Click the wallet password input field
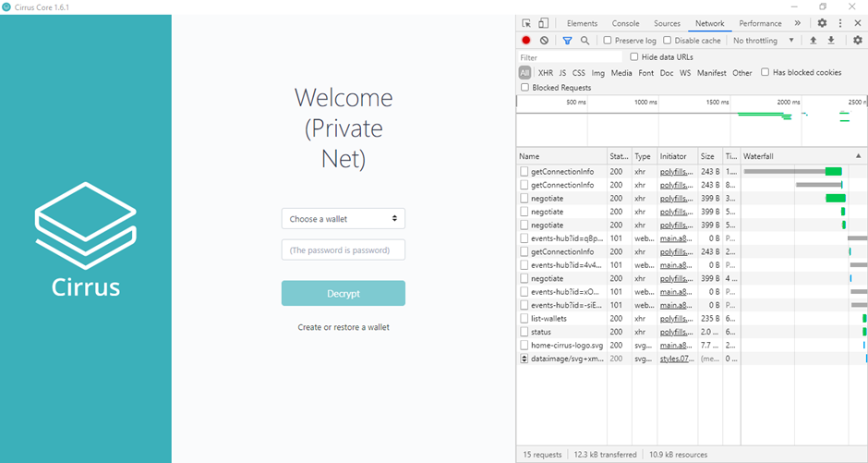The image size is (868, 463). pos(344,250)
